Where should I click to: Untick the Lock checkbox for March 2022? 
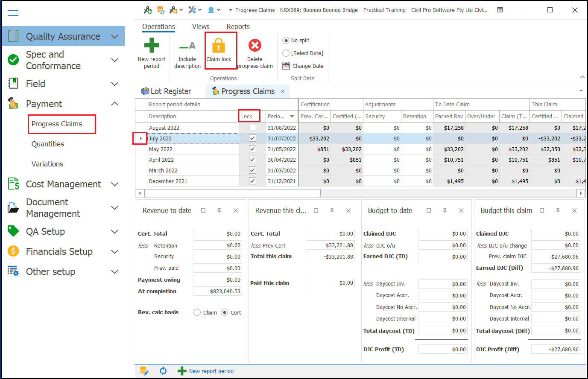252,170
